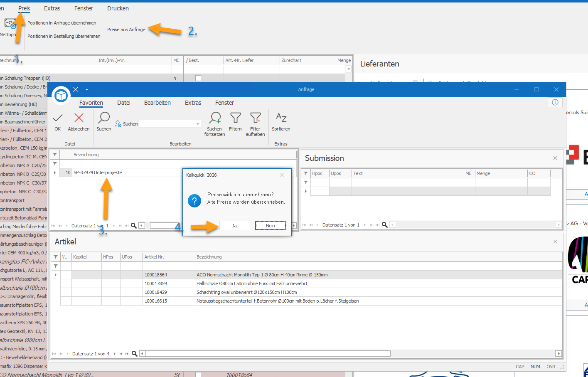Open find magnifier in Anfrage grid navigator
This screenshot has width=588, height=377.
click(x=134, y=226)
